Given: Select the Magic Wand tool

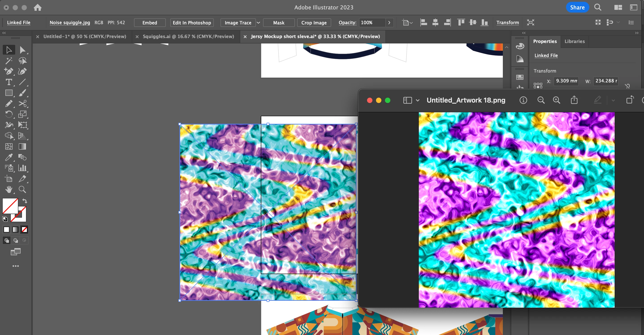Looking at the screenshot, I should 9,61.
